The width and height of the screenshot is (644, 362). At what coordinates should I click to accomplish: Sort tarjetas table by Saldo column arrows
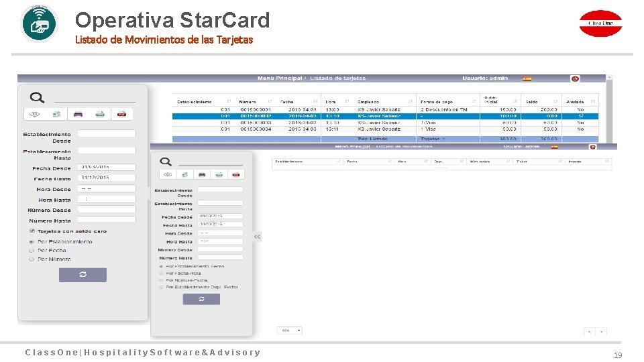coord(555,101)
